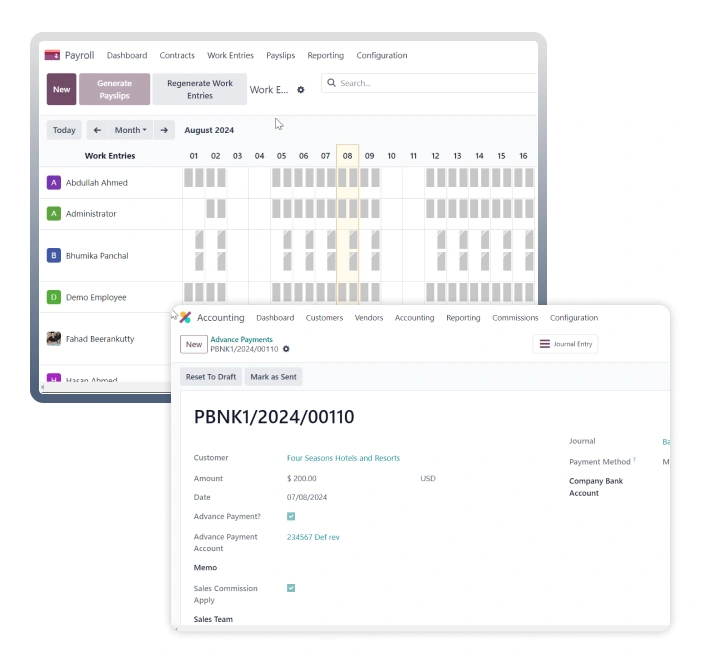This screenshot has height=654, width=702.
Task: Click Abdullah Ahmed's purple avatar icon
Action: [54, 183]
